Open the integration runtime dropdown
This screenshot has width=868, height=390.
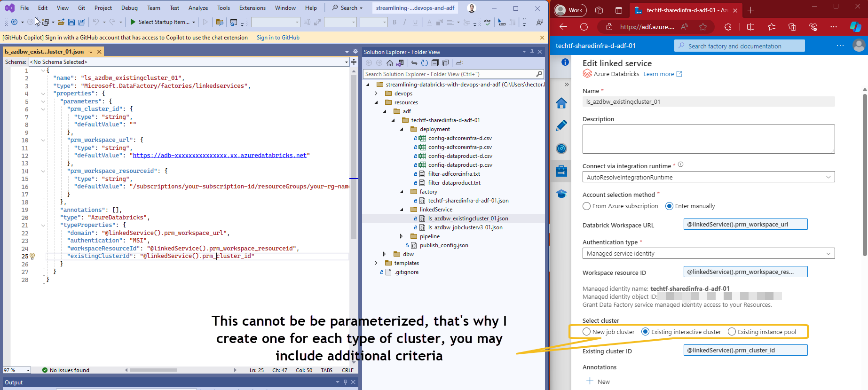coord(708,177)
